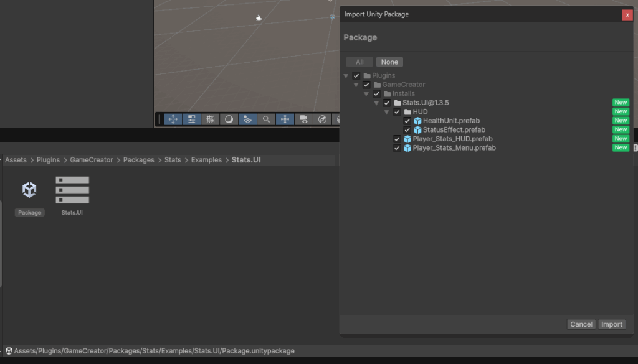Collapse the GameCreator folder arrow in import tree

pyautogui.click(x=356, y=85)
